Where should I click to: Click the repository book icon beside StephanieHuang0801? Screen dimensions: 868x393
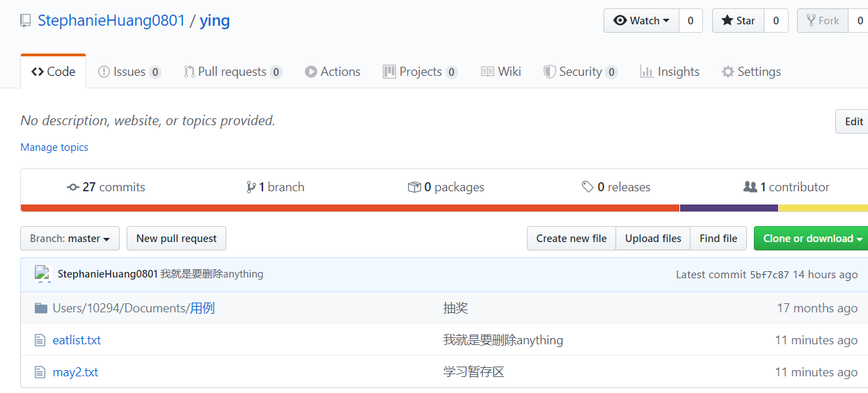26,21
